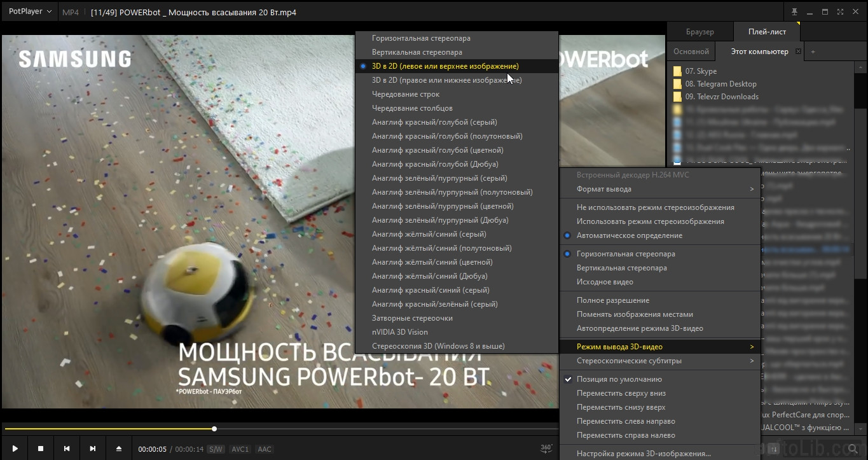Open the PotPlayer main menu dropdown
Screen dimensions: 868x460
(x=30, y=11)
